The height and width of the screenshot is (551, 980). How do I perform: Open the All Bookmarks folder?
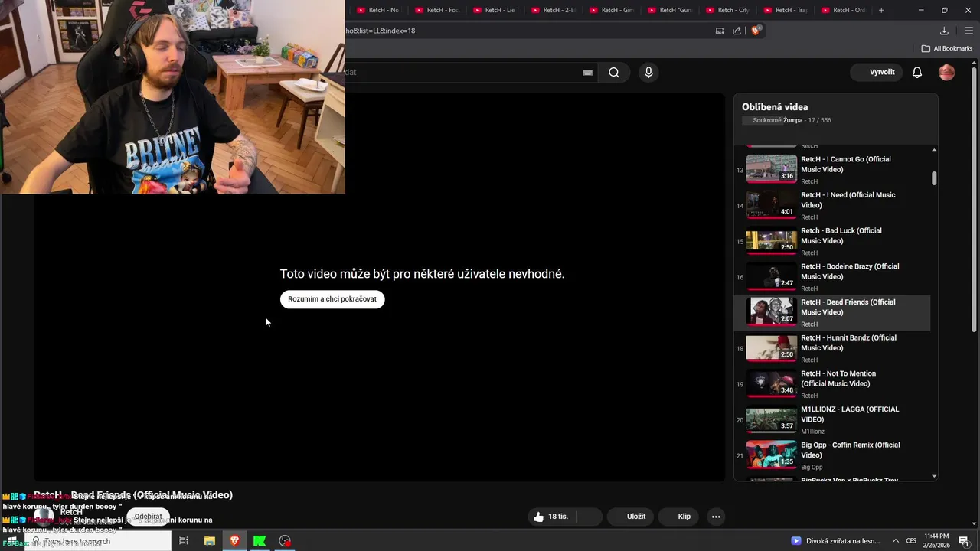(947, 48)
